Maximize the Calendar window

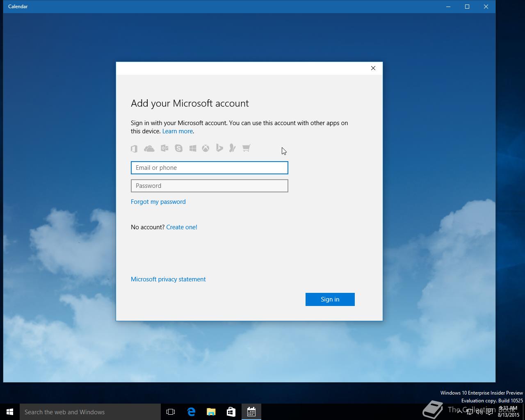click(467, 7)
